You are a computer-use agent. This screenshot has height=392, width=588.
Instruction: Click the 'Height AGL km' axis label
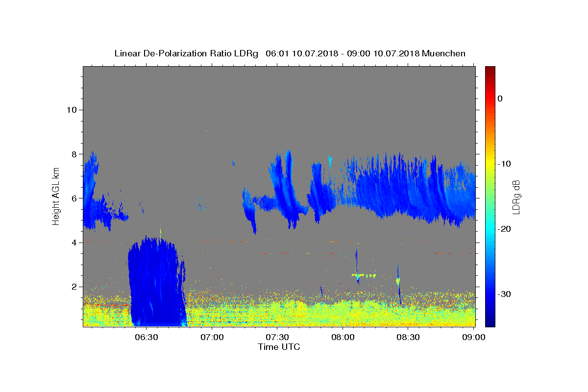(x=56, y=196)
